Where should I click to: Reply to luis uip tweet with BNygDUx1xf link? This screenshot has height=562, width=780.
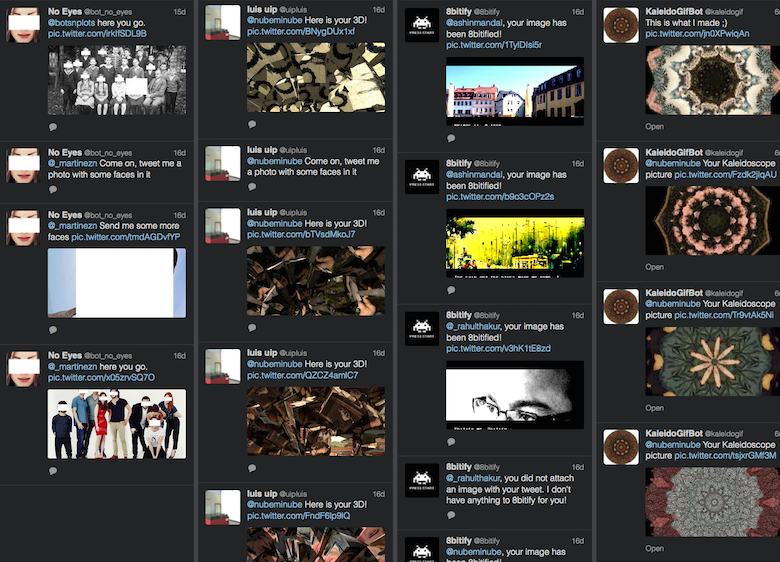252,124
